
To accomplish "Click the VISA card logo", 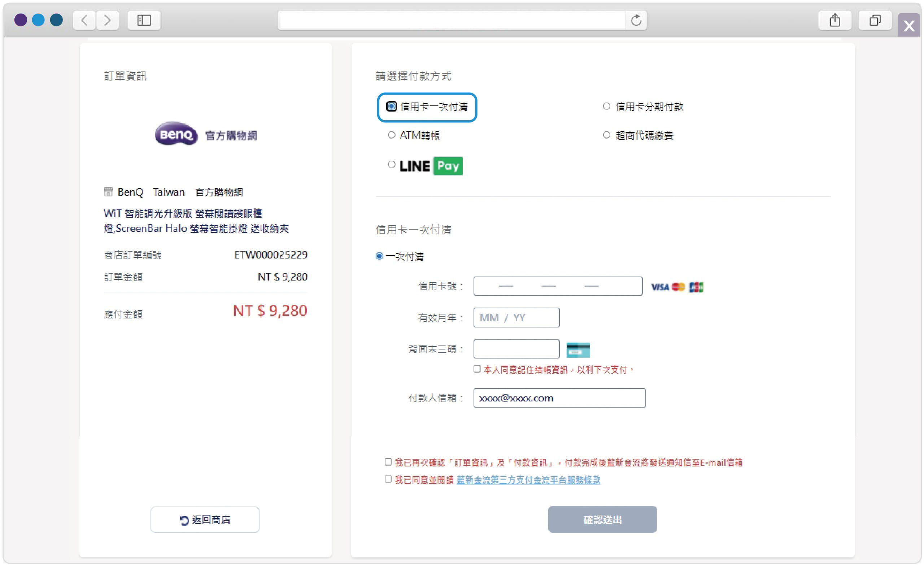I will [660, 287].
